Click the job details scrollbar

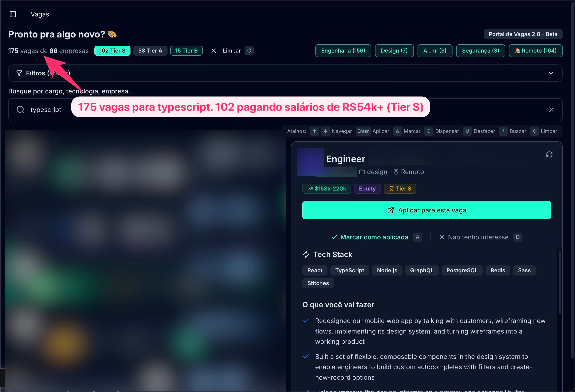[x=560, y=282]
